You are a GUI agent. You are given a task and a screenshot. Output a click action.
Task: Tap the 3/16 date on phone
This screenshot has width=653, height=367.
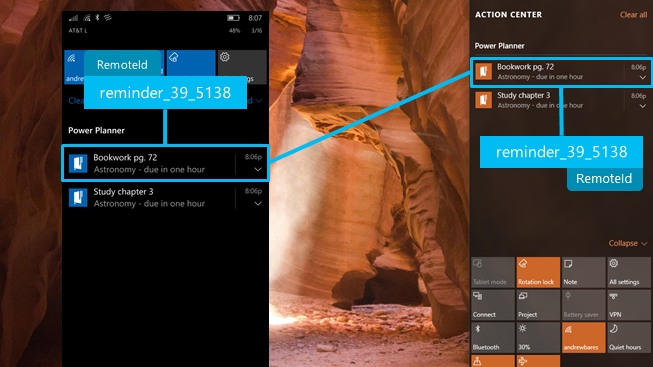[257, 30]
